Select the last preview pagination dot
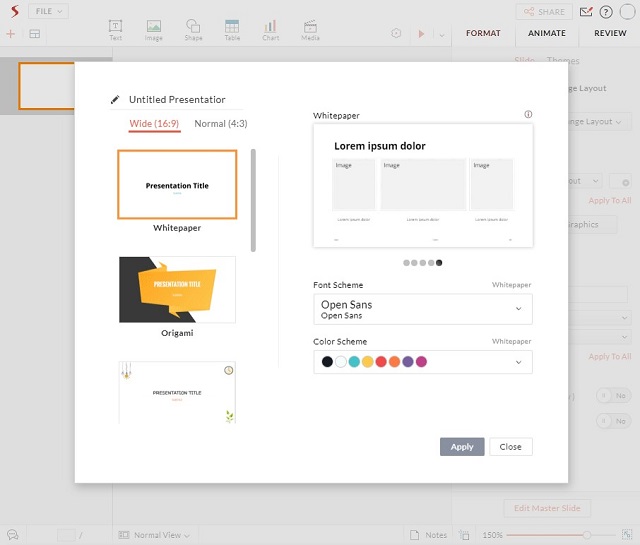This screenshot has width=640, height=545. [x=439, y=263]
